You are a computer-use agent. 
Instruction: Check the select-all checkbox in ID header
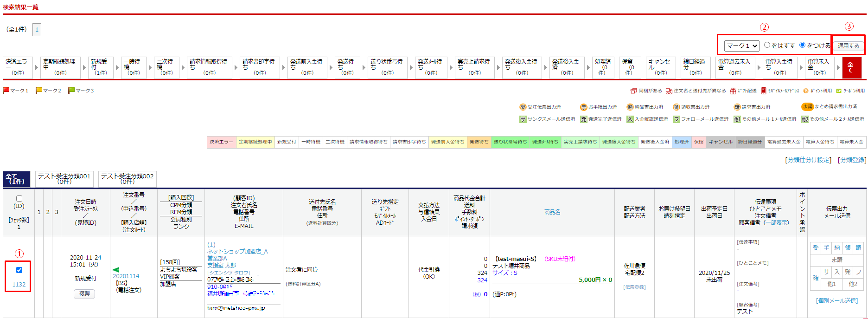19,198
